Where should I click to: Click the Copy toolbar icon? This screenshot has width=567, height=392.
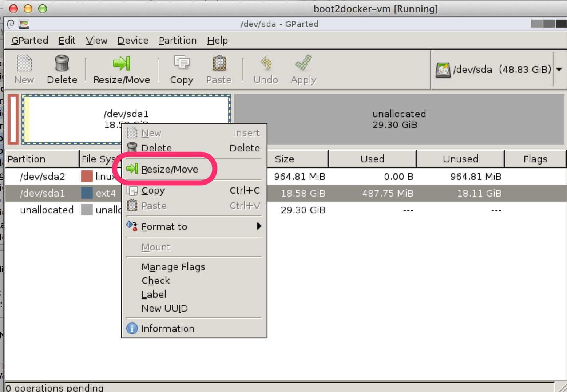coord(182,63)
